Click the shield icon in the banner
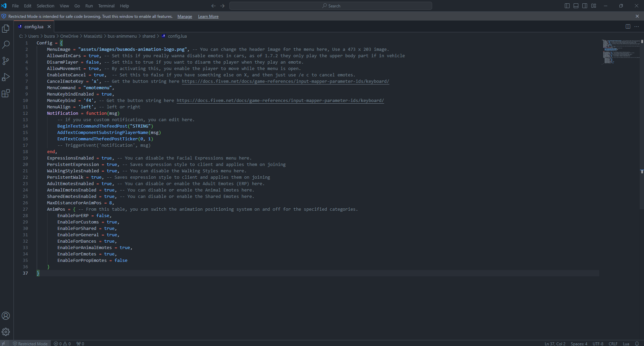The width and height of the screenshot is (644, 346). click(4, 16)
